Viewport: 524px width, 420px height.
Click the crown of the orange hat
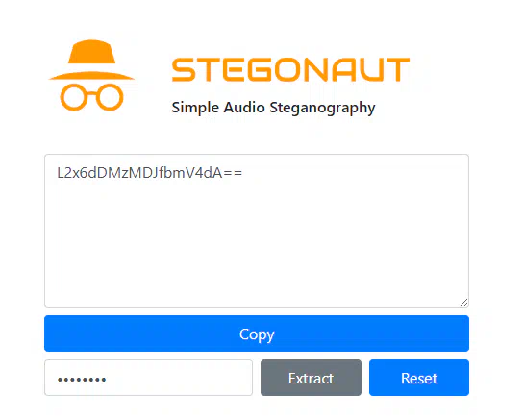coord(91,52)
